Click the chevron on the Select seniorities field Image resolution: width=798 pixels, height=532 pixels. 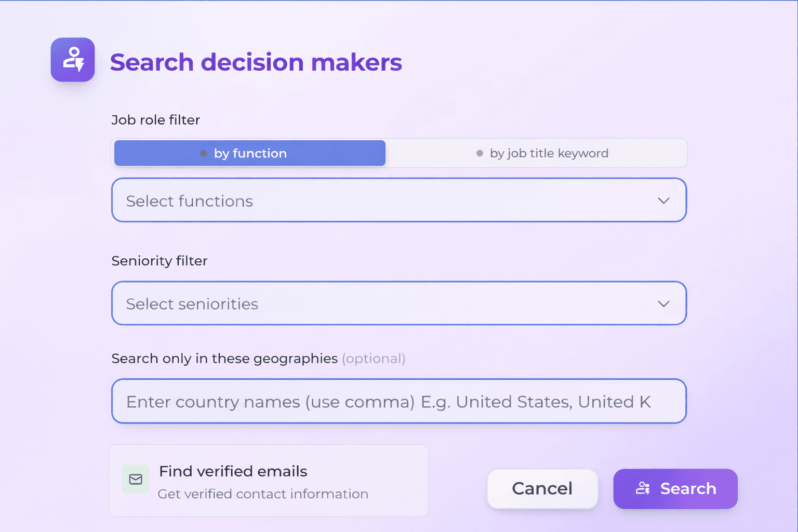[x=664, y=303]
